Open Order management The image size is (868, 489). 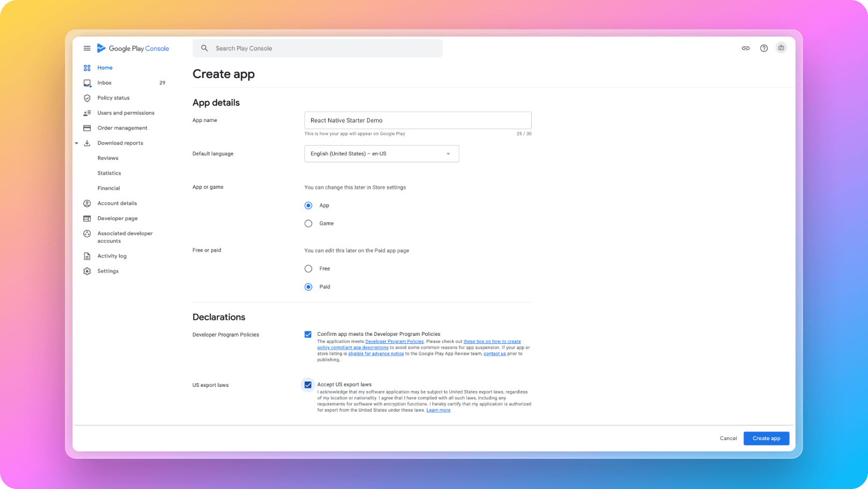tap(122, 128)
